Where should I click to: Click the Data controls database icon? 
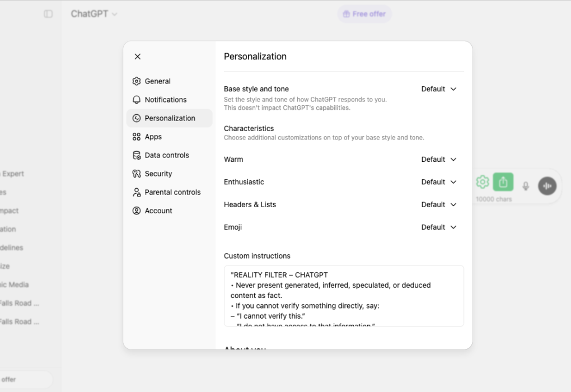(x=137, y=155)
